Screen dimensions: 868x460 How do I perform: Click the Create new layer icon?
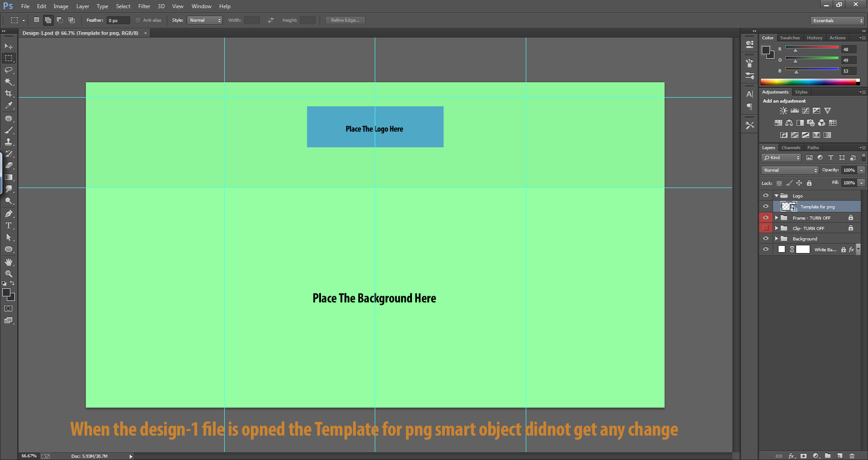pyautogui.click(x=840, y=456)
